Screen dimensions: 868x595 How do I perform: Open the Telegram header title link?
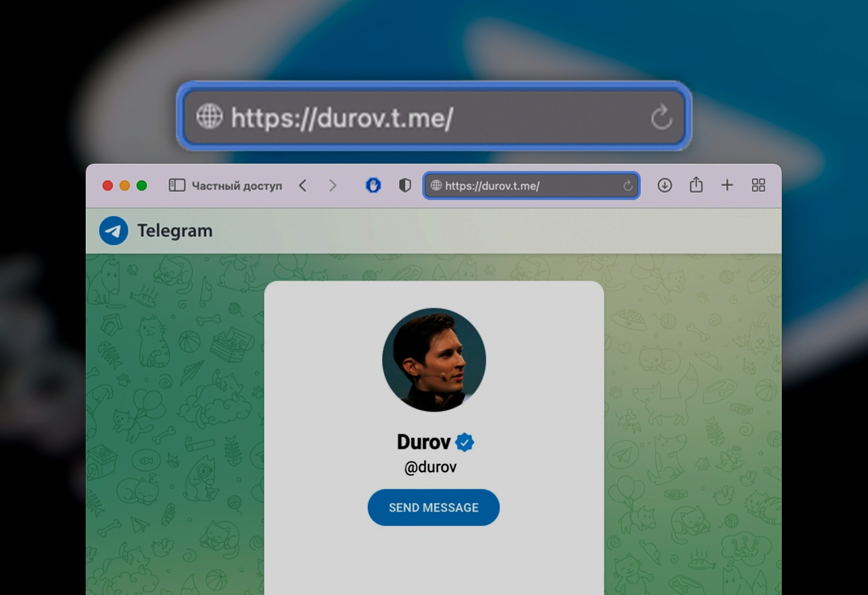point(175,231)
